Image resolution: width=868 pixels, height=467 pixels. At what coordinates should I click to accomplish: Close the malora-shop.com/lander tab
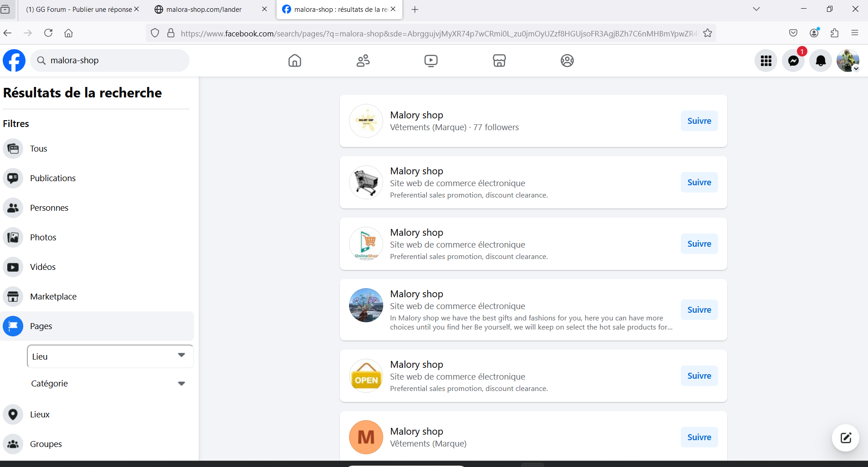coord(264,9)
